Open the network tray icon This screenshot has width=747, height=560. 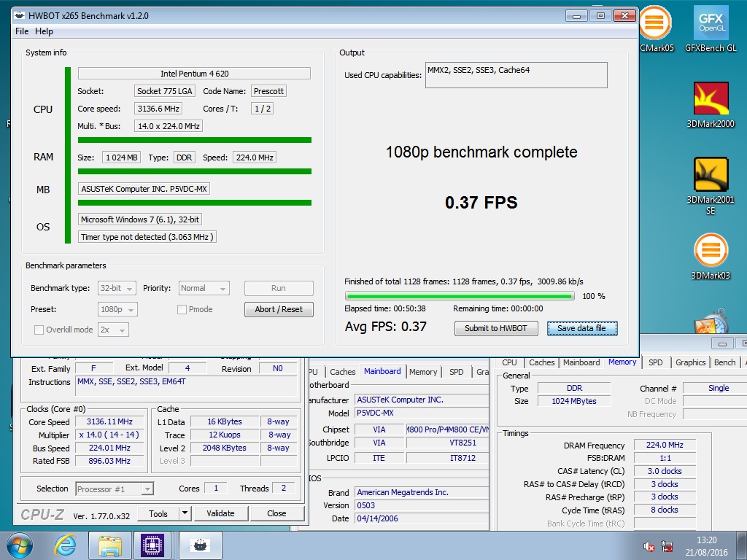pyautogui.click(x=667, y=547)
